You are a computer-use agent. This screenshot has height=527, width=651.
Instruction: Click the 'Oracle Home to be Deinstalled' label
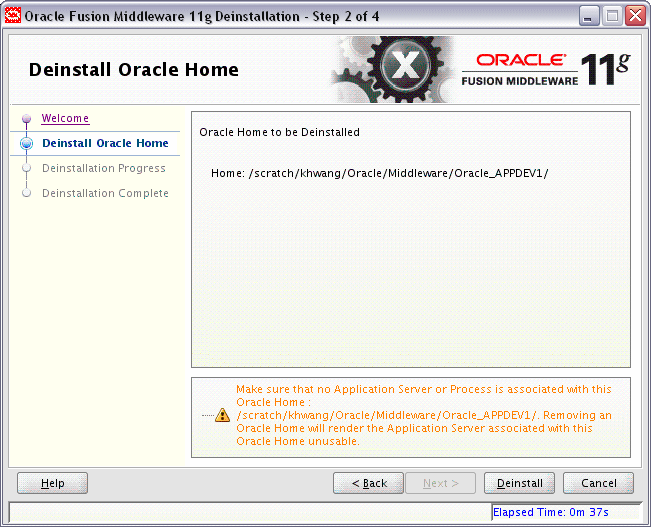pyautogui.click(x=279, y=132)
